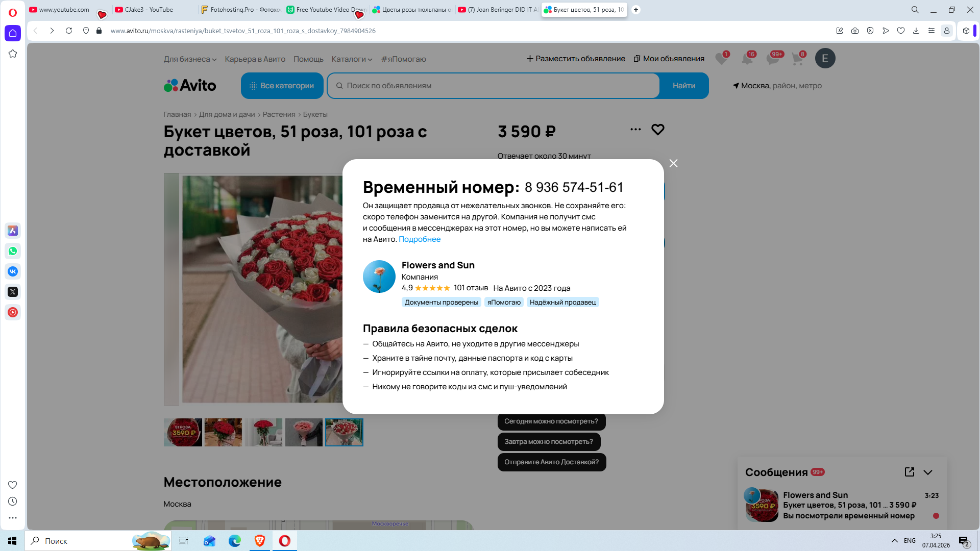This screenshot has height=551, width=980.
Task: Click the Подробнее link
Action: (419, 239)
